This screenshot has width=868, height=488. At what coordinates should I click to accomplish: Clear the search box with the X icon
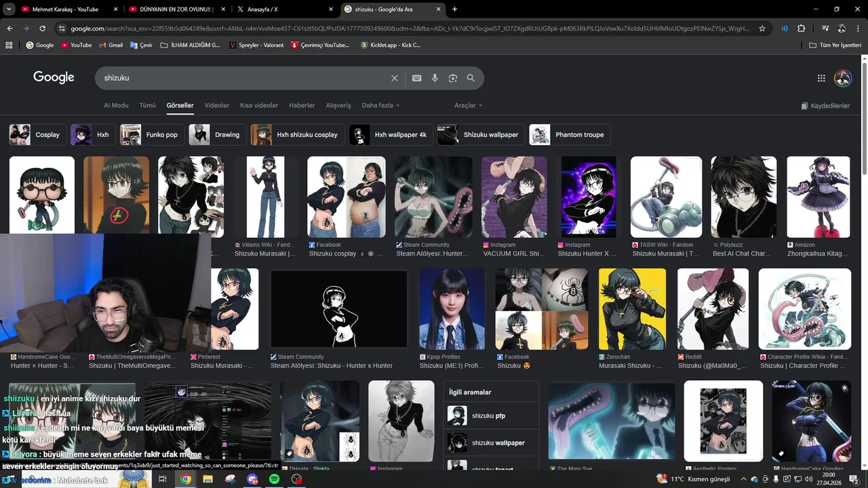395,78
